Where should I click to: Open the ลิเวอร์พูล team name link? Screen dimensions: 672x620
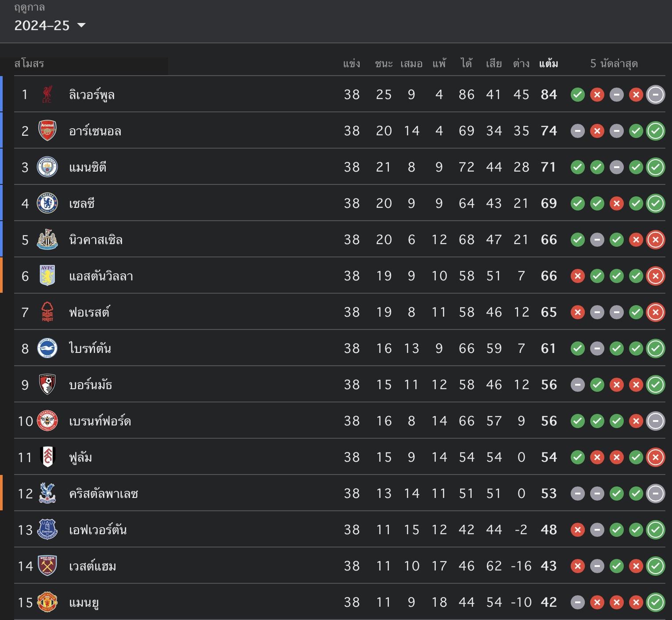pyautogui.click(x=92, y=95)
